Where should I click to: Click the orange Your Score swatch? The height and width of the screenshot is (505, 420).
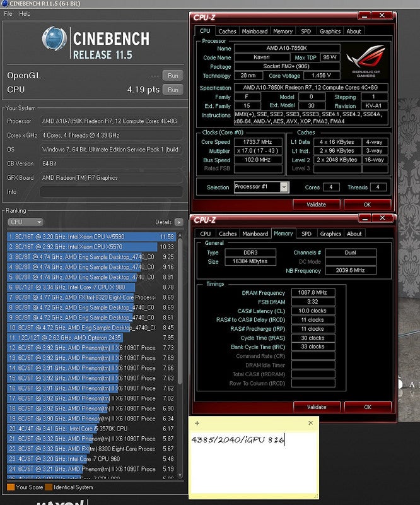[10, 487]
